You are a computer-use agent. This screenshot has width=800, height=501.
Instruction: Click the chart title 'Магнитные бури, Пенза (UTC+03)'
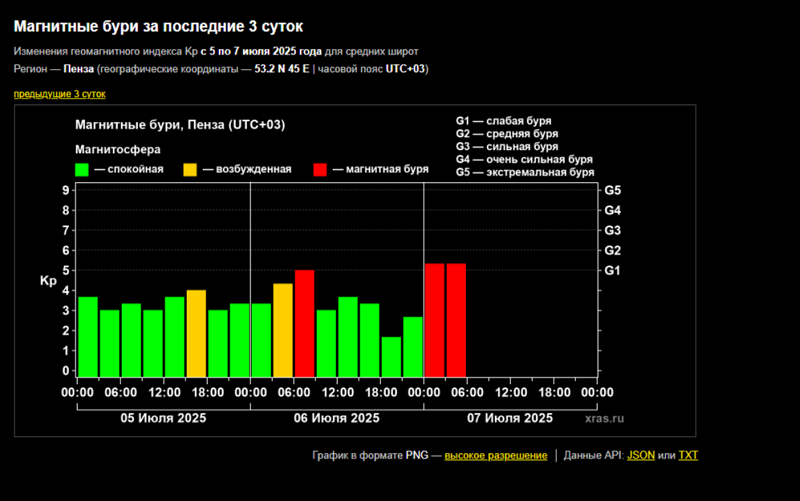[x=181, y=125]
